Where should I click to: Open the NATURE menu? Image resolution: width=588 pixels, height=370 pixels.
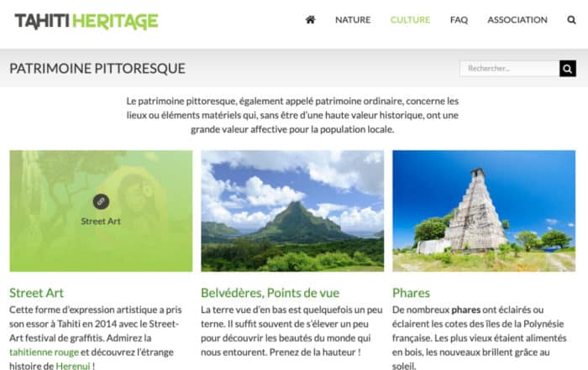click(353, 20)
